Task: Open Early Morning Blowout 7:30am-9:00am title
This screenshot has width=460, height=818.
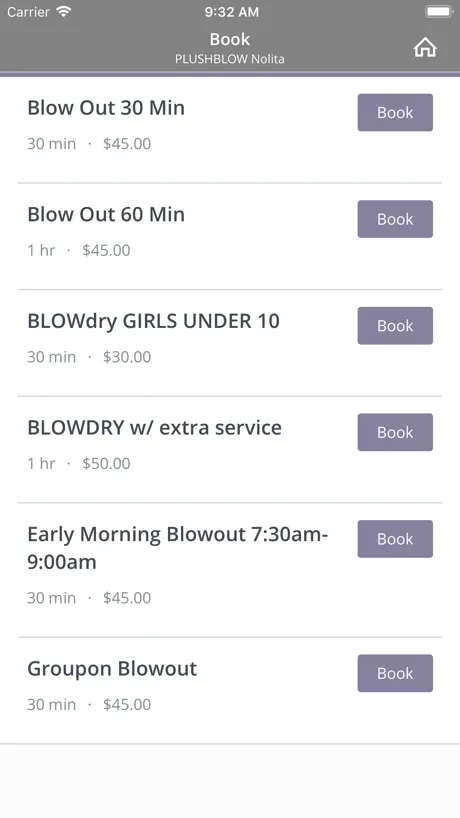Action: 178,548
